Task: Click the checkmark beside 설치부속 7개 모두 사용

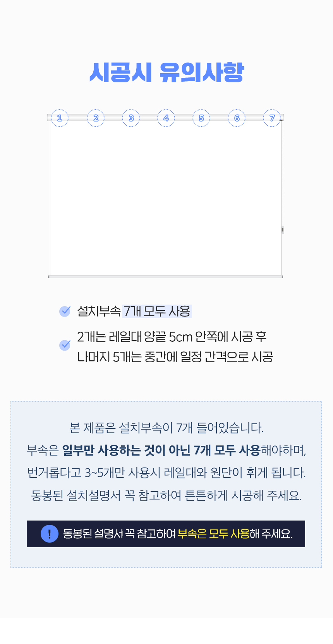Action: pos(65,311)
